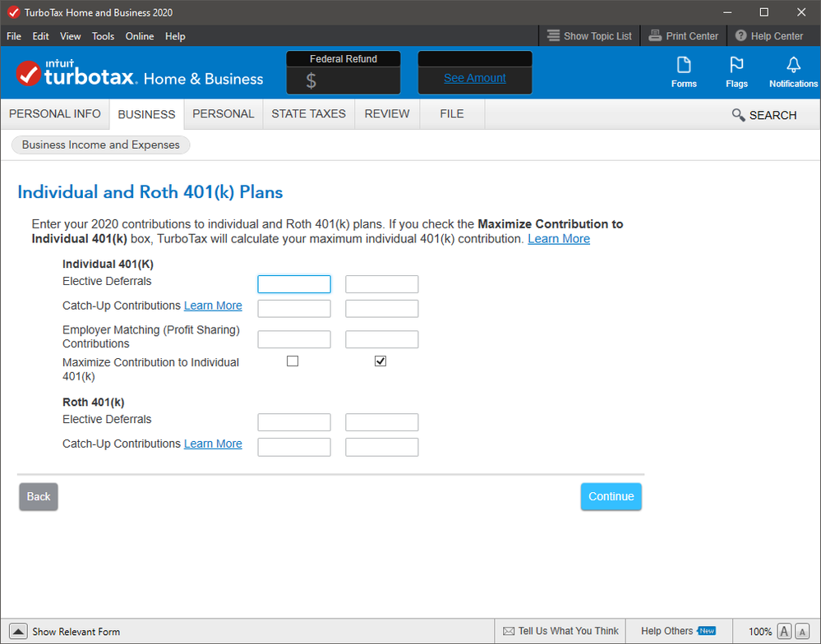The image size is (821, 644).
Task: Click the Tell Us What You Think envelope
Action: click(x=509, y=632)
